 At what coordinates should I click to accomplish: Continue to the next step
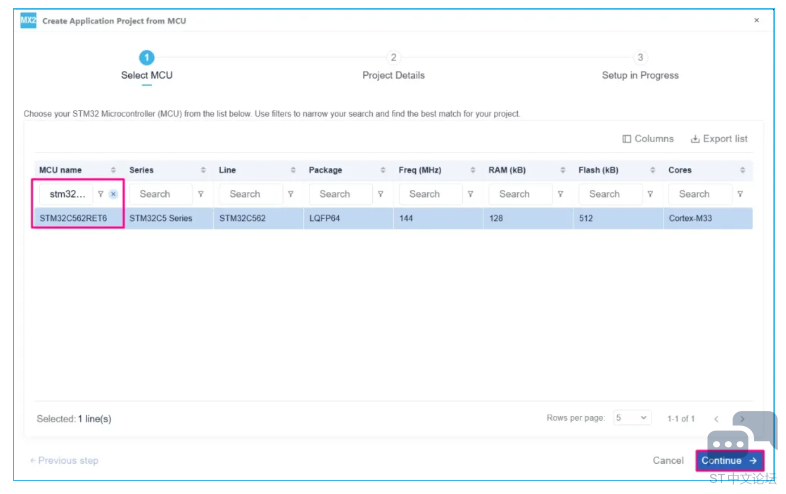pos(729,460)
